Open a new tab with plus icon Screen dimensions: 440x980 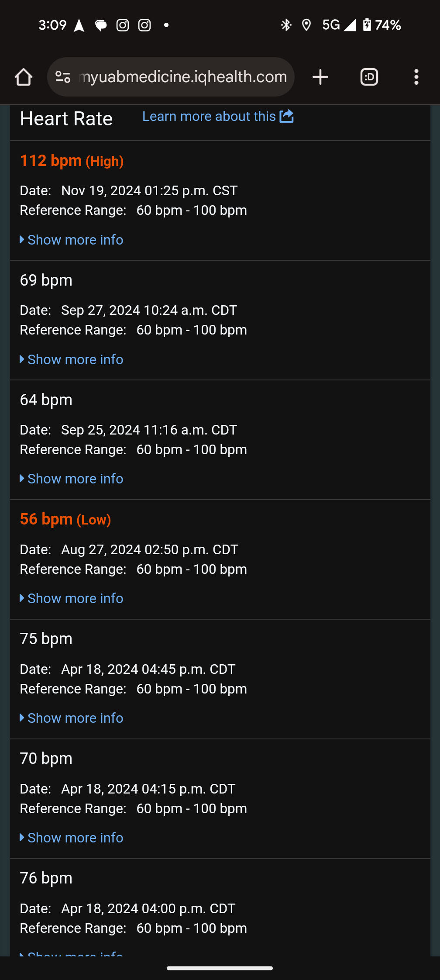[x=320, y=77]
